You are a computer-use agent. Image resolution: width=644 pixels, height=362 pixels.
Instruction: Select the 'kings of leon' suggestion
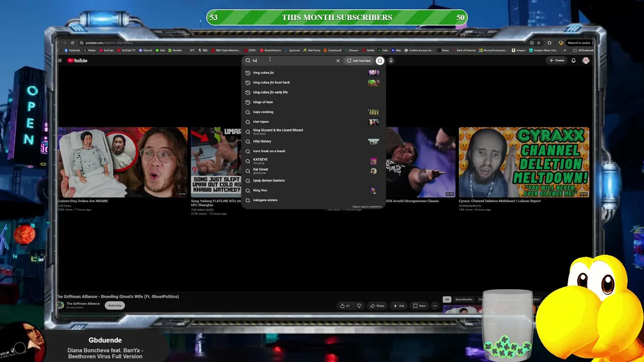(x=313, y=102)
